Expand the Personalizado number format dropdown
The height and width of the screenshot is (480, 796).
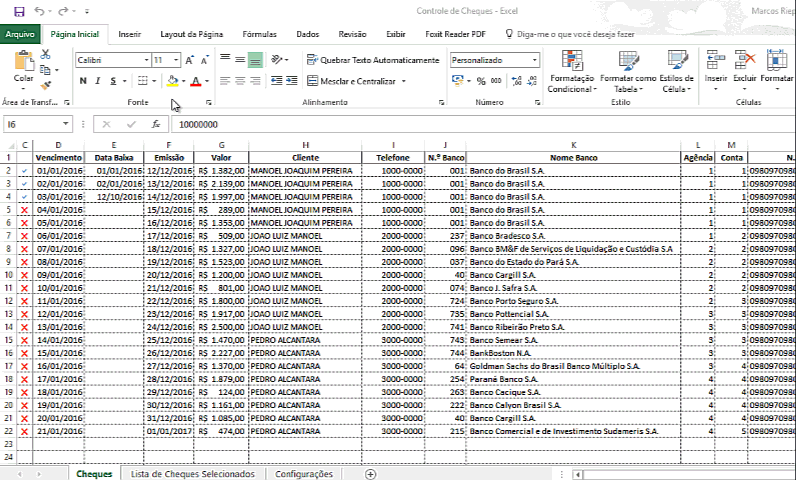click(x=535, y=60)
